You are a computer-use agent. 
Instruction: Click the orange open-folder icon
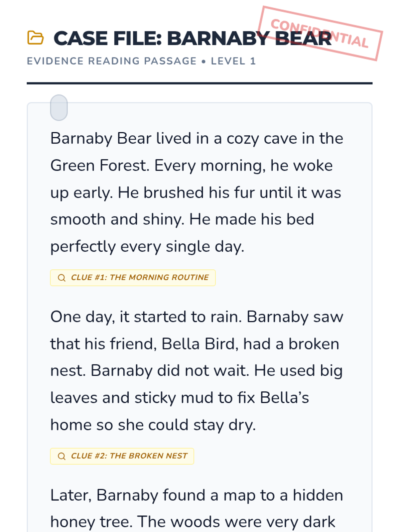(x=35, y=38)
